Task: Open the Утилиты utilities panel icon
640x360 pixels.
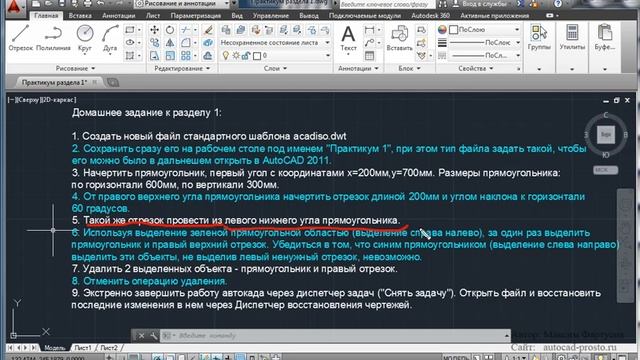Action: tap(572, 37)
